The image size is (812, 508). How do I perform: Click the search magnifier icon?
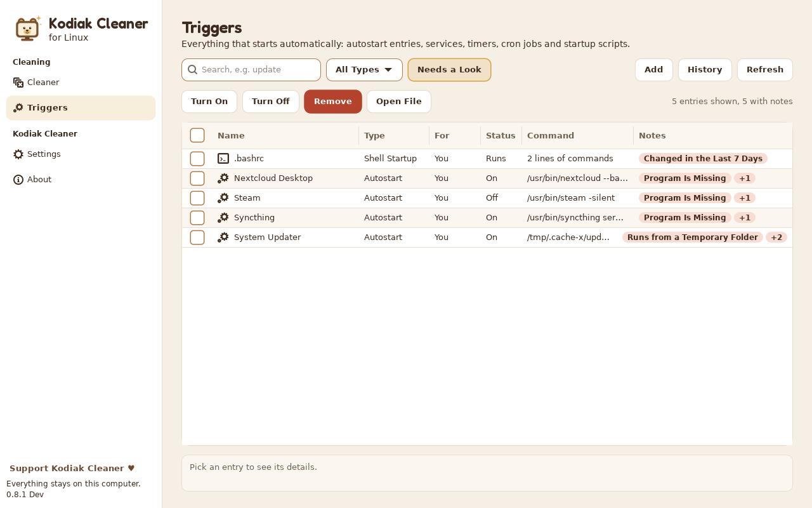(193, 70)
